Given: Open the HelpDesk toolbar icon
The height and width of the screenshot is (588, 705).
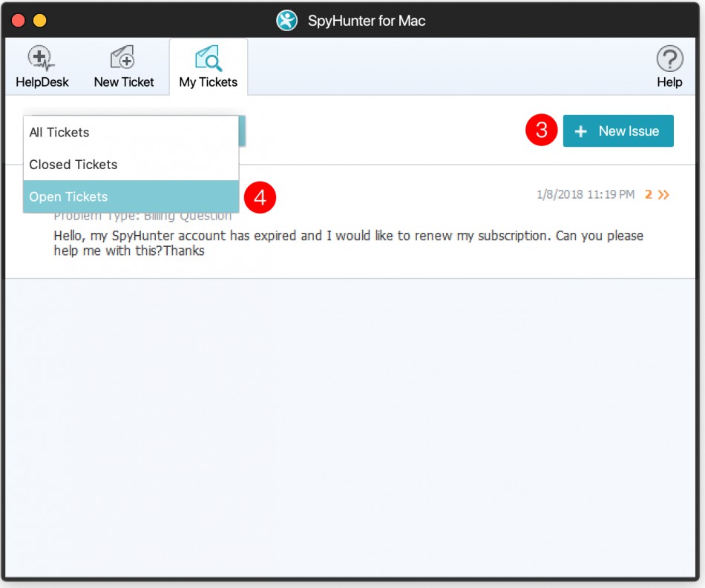Looking at the screenshot, I should pos(42,59).
